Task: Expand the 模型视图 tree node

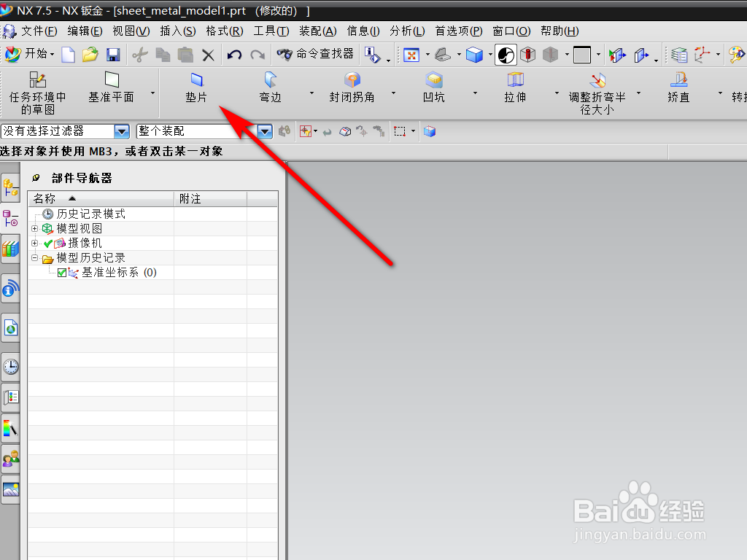Action: click(34, 228)
